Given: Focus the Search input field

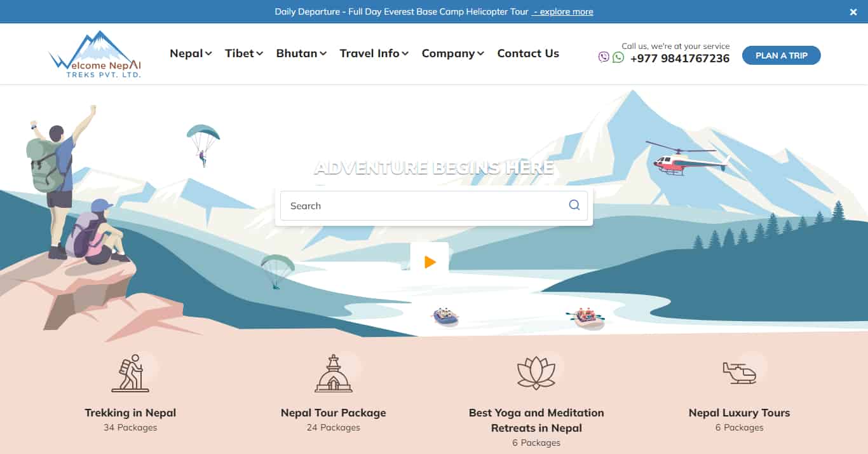Looking at the screenshot, I should pyautogui.click(x=434, y=206).
